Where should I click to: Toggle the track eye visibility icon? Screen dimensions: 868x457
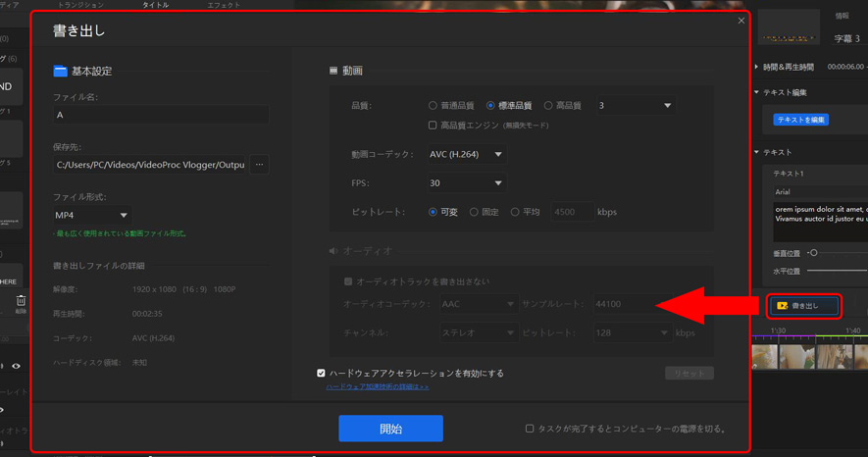tap(16, 366)
